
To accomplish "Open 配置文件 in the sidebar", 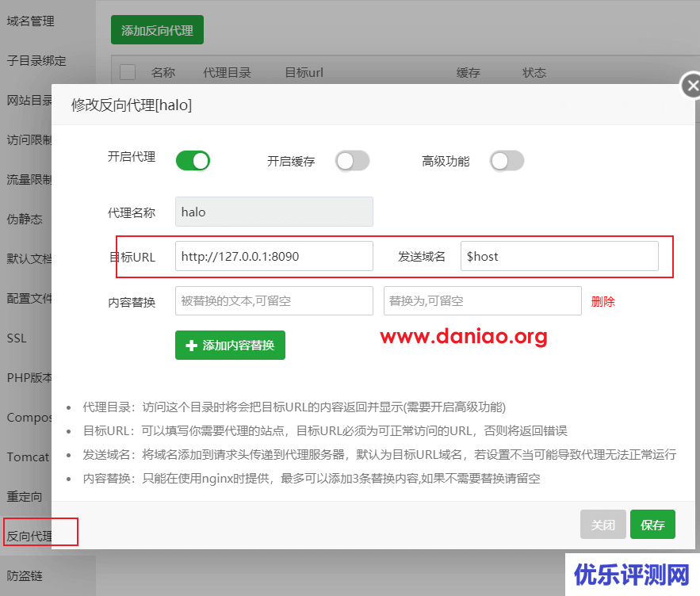I will (29, 299).
